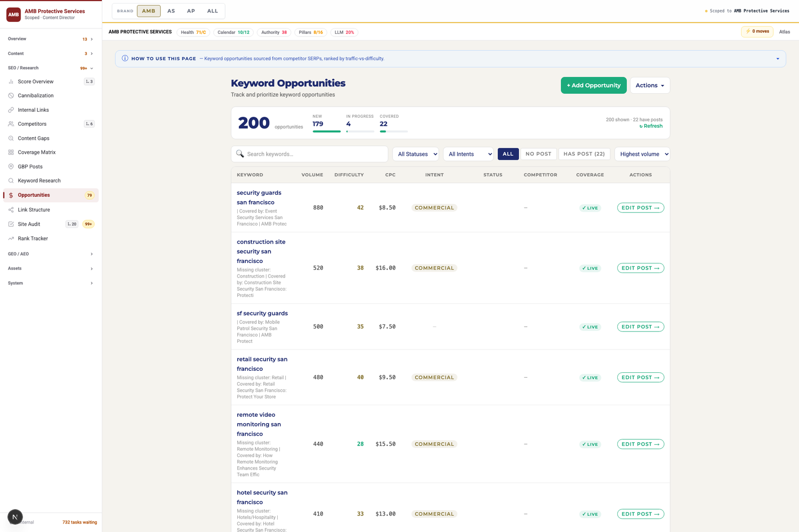Open GBP Posts pin icon
This screenshot has height=532, width=799.
[11, 167]
